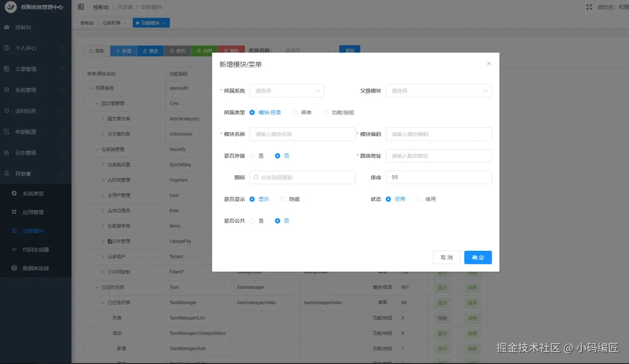Expand the 个人中心 sidebar menu arrow

click(62, 48)
